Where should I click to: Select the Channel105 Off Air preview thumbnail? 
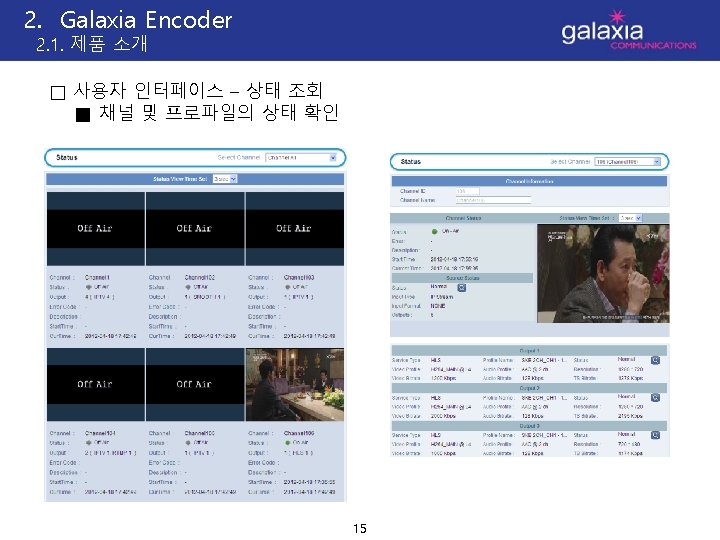coord(195,384)
